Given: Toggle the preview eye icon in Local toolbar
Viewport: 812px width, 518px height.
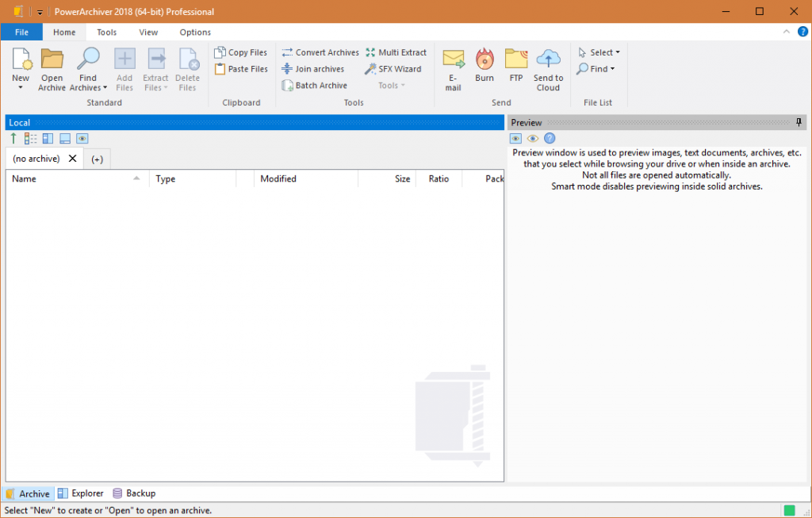Looking at the screenshot, I should pyautogui.click(x=82, y=139).
